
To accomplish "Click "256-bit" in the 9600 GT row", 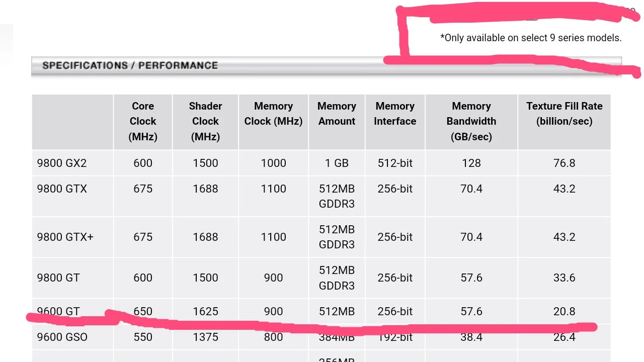I will click(x=395, y=311).
